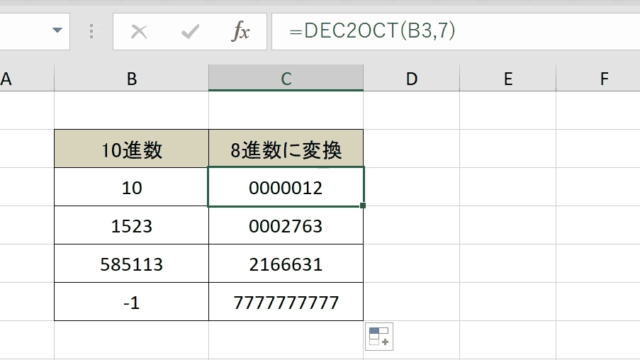640x360 pixels.
Task: Cancel the formula entry with the X icon
Action: [139, 31]
